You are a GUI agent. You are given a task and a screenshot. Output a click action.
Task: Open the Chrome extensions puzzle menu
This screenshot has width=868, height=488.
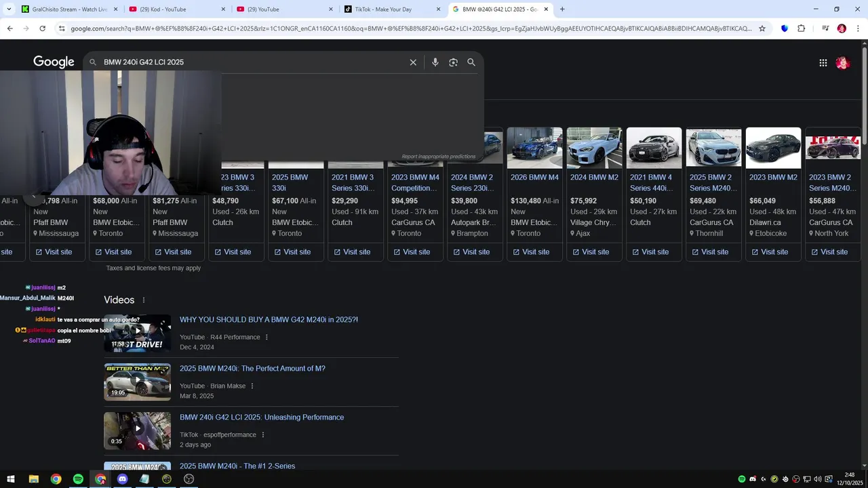pyautogui.click(x=802, y=28)
